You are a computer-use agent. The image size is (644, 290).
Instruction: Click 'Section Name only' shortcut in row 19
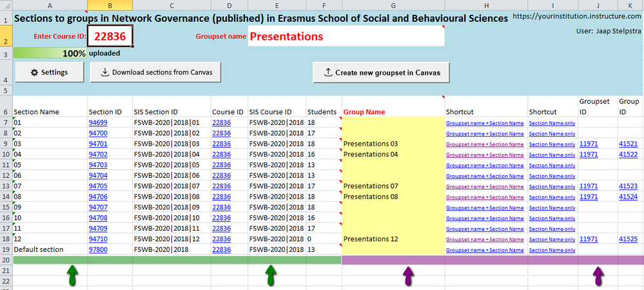click(x=552, y=250)
